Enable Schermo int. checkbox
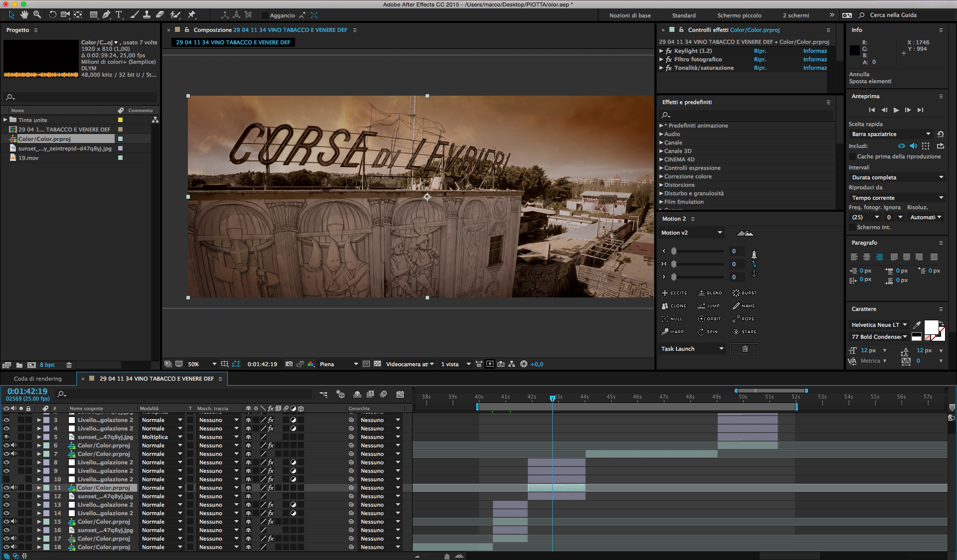Screen dimensions: 957x560 [x=852, y=227]
